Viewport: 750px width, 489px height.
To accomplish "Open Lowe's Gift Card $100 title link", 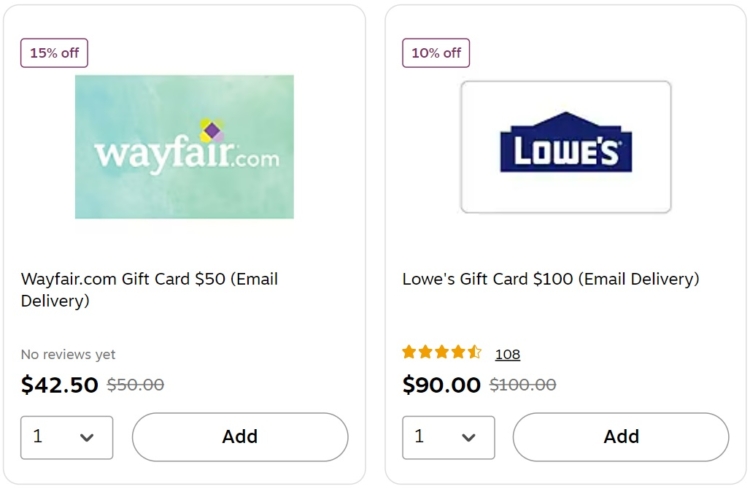I will pyautogui.click(x=551, y=278).
